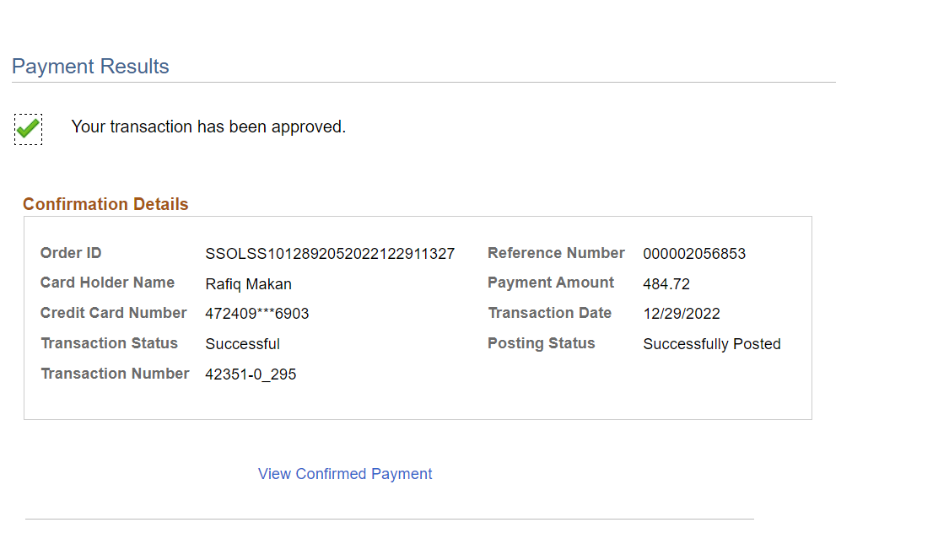Image resolution: width=949 pixels, height=560 pixels.
Task: Open the View Confirmed Payment link
Action: coord(345,474)
